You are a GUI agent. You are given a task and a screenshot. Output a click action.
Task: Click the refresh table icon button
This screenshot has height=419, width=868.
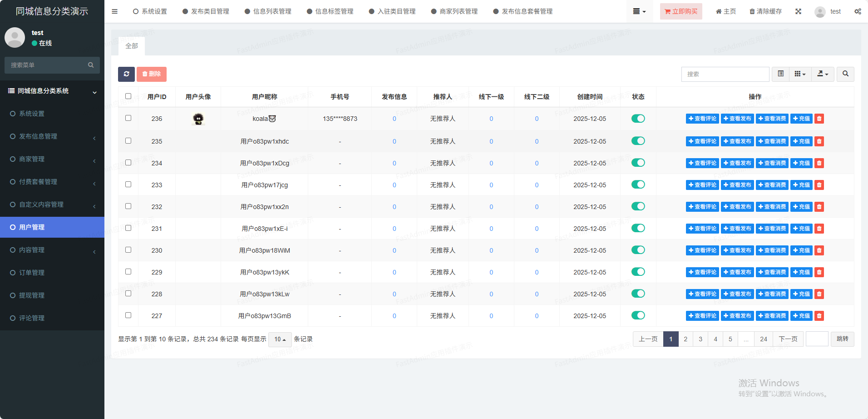(126, 74)
